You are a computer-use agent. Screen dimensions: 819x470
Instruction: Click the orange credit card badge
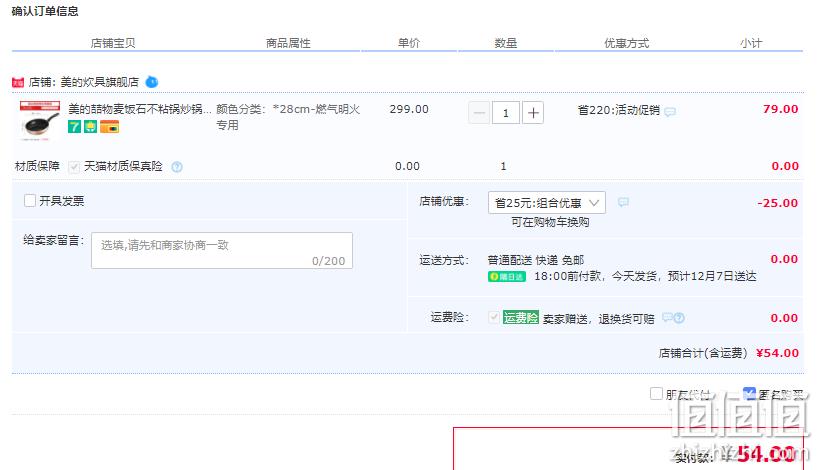[109, 126]
